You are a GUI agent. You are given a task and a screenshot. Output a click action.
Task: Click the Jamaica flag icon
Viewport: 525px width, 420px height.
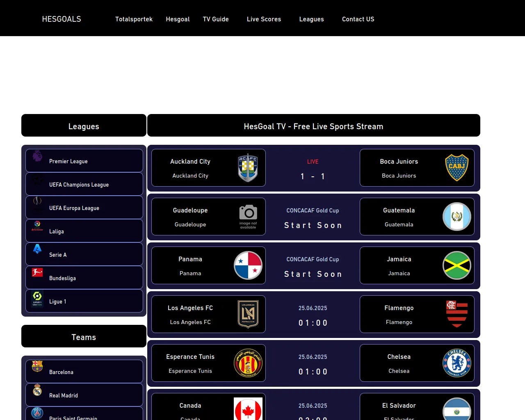pos(457,265)
